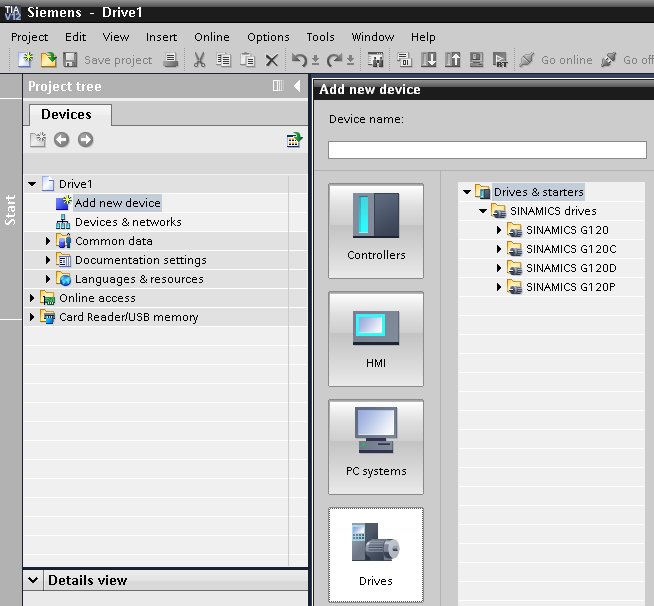Image resolution: width=654 pixels, height=606 pixels.
Task: Click the Device name input field
Action: (x=487, y=150)
